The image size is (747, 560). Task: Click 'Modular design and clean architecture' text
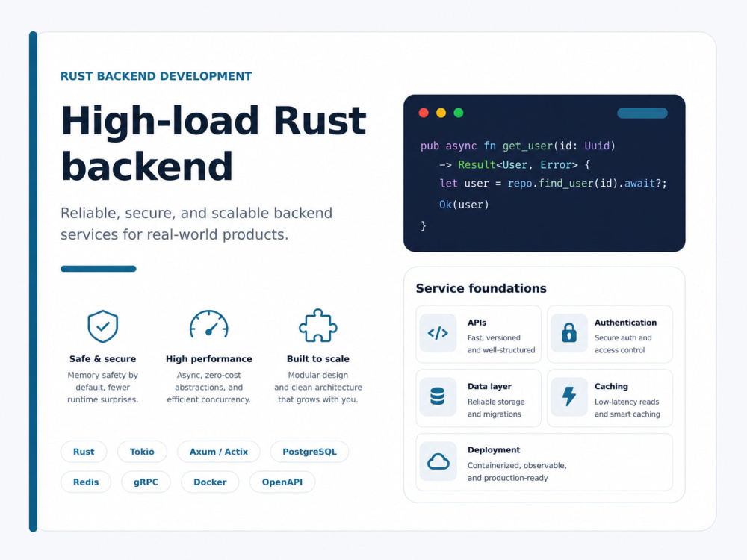[317, 387]
